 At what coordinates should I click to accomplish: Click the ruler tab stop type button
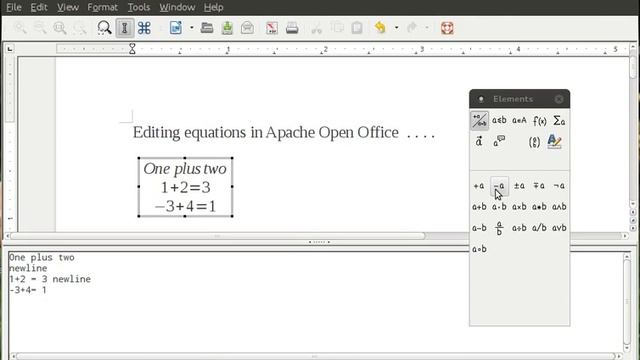(10, 49)
